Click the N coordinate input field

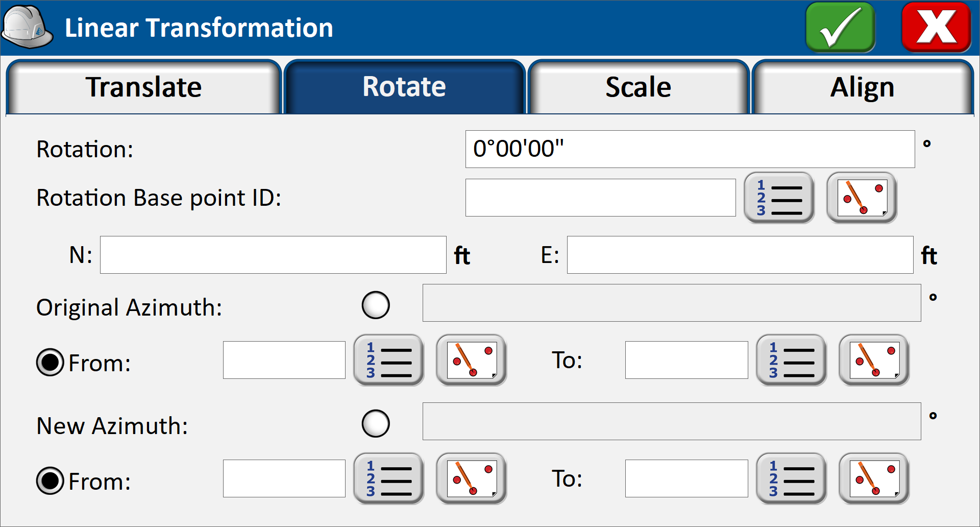[273, 255]
